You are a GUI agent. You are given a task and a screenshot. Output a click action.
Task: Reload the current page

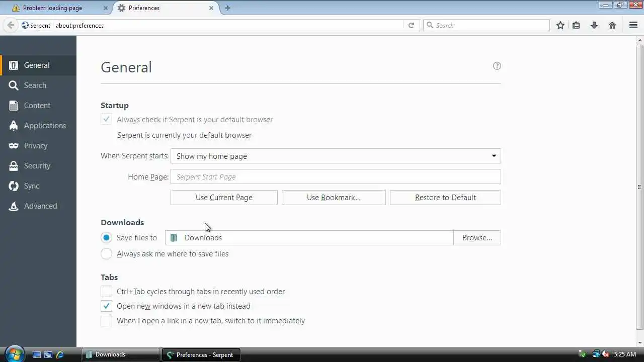[411, 25]
